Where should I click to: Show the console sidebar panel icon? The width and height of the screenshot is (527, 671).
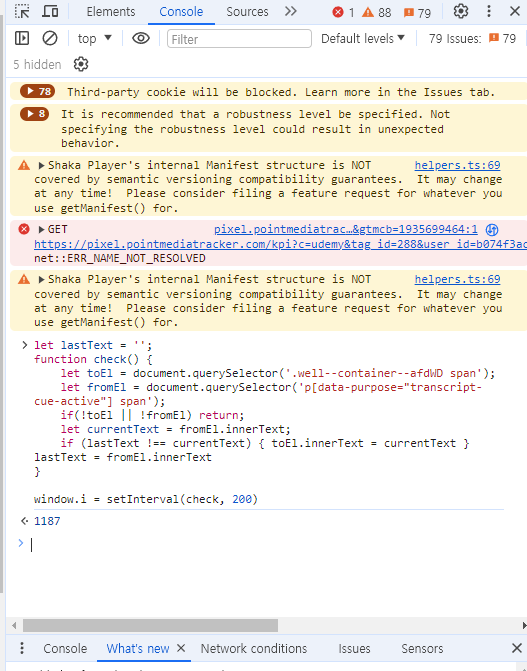click(22, 39)
